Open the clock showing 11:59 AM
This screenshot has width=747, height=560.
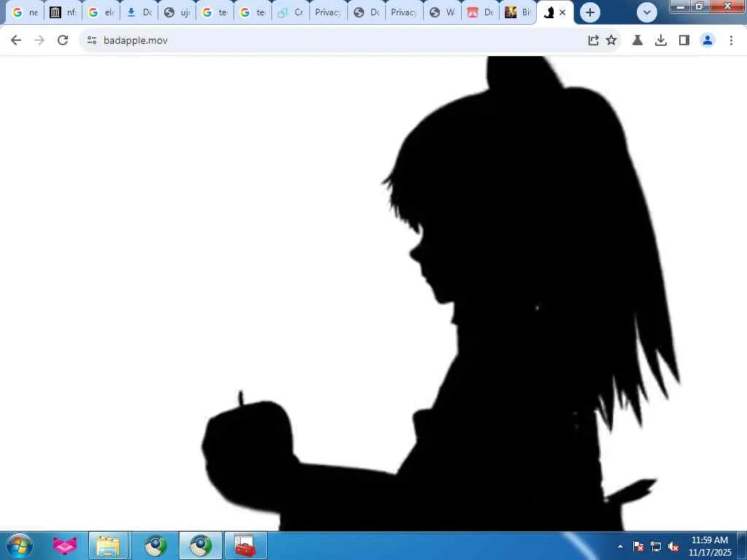click(710, 546)
